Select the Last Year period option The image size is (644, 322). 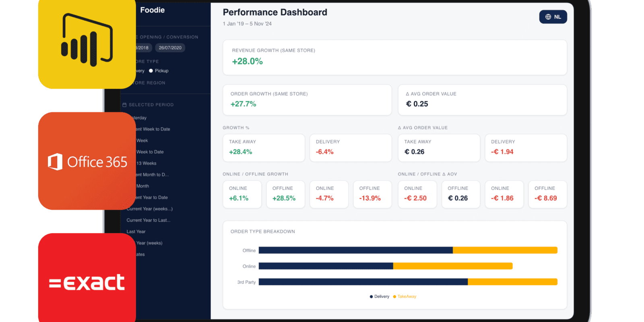click(136, 231)
